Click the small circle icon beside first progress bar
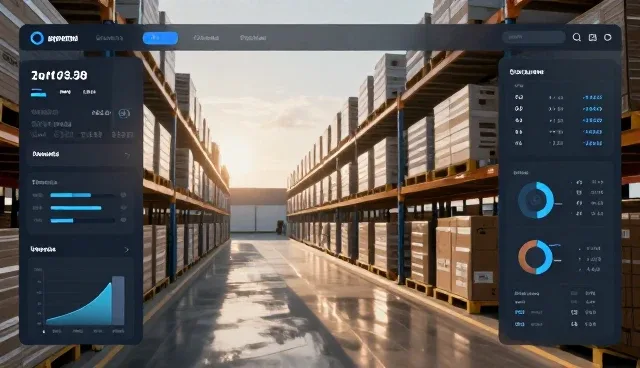Screen dimensions: 640x368 point(123,195)
